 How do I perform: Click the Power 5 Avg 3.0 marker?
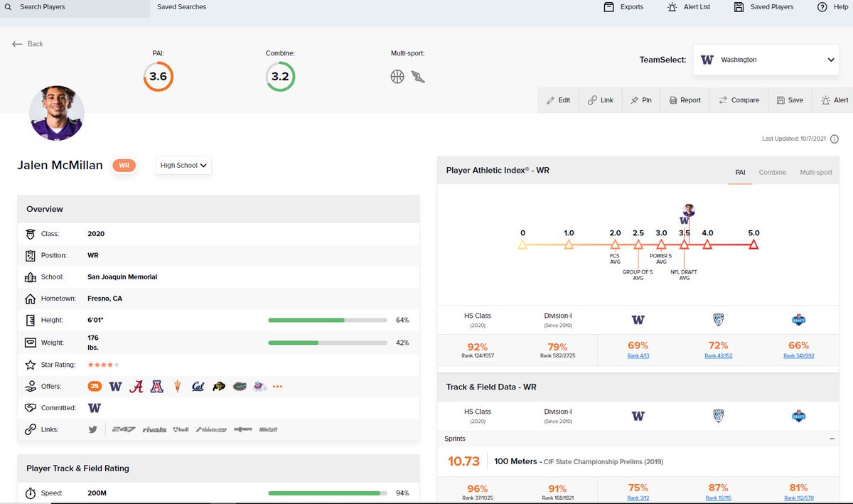click(x=661, y=245)
